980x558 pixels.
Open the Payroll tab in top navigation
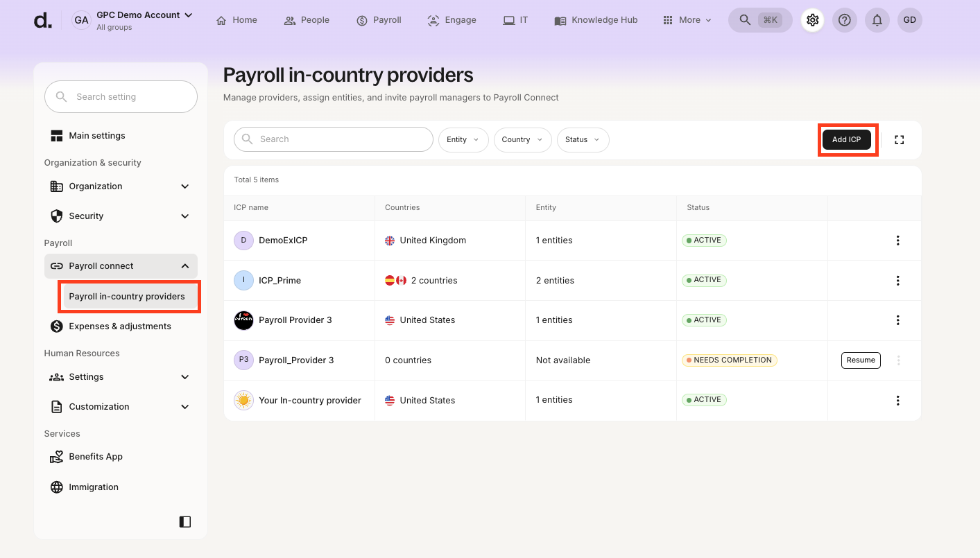coord(379,20)
